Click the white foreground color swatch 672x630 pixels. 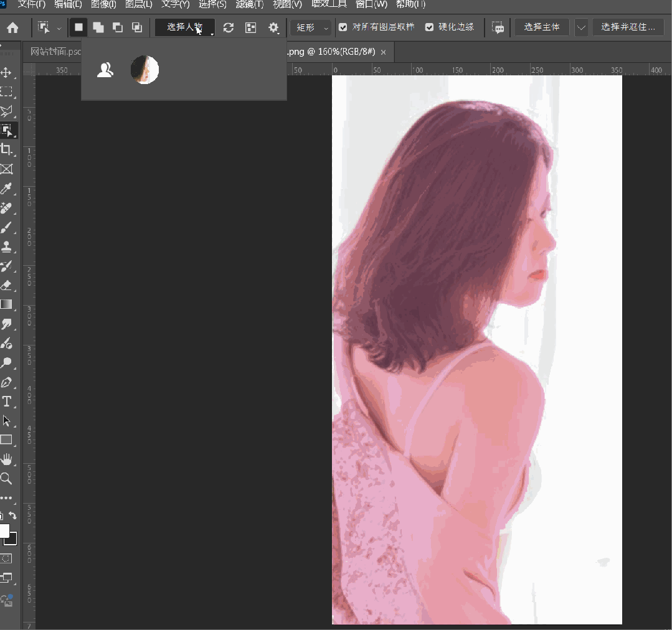pos(4,531)
